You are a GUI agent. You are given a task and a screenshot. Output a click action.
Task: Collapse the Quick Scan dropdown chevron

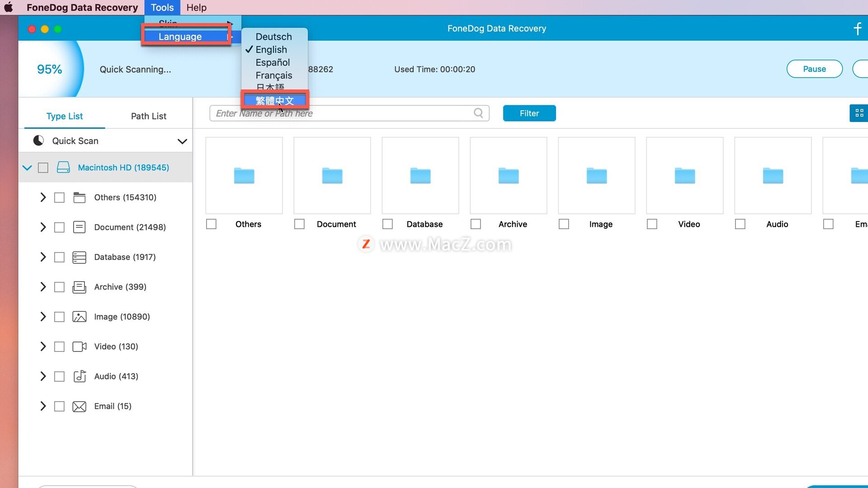pyautogui.click(x=182, y=141)
